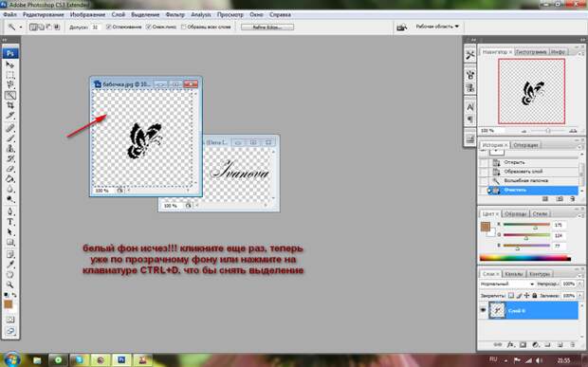Click Create adjustment layer icon
This screenshot has height=367, width=588.
536,344
